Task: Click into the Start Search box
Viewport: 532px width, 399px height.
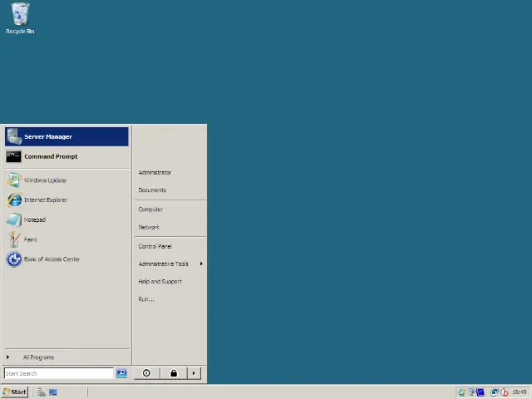Action: [x=59, y=373]
